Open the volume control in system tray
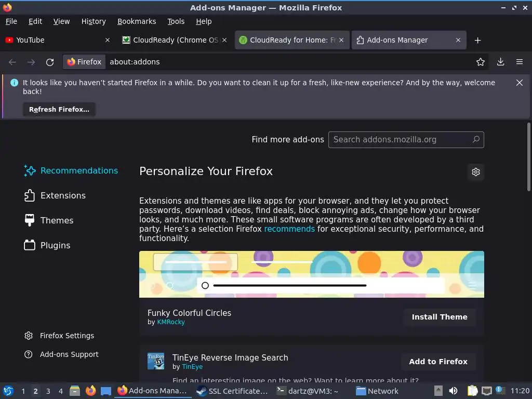This screenshot has height=399, width=532. [x=453, y=391]
